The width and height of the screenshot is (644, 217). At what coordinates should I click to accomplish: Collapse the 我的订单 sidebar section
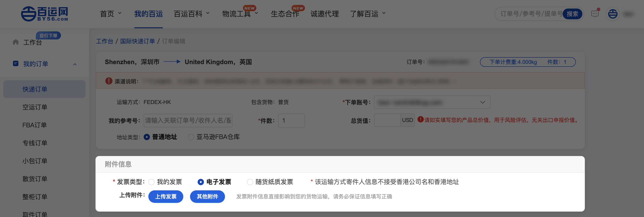pyautogui.click(x=75, y=64)
